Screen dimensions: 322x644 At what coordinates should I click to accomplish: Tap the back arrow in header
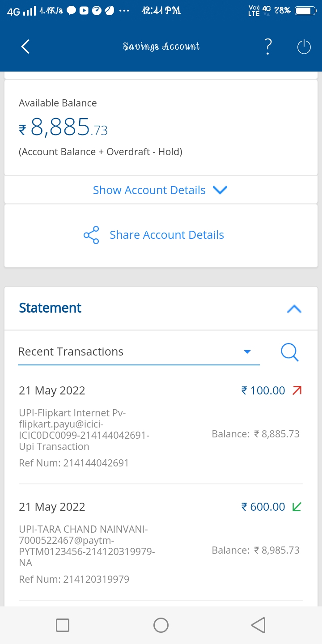(x=25, y=47)
